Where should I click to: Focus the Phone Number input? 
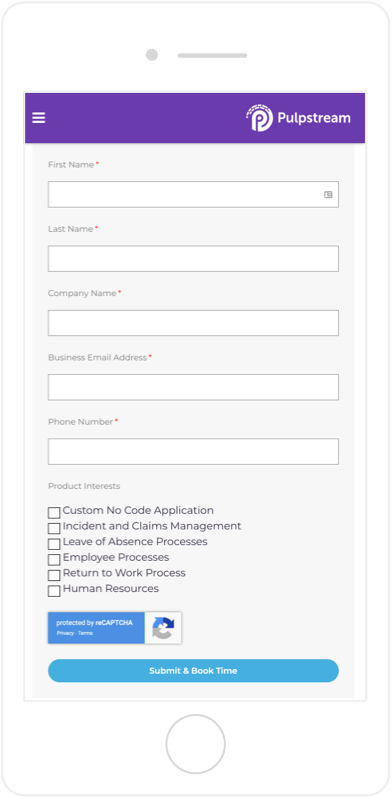coord(193,451)
